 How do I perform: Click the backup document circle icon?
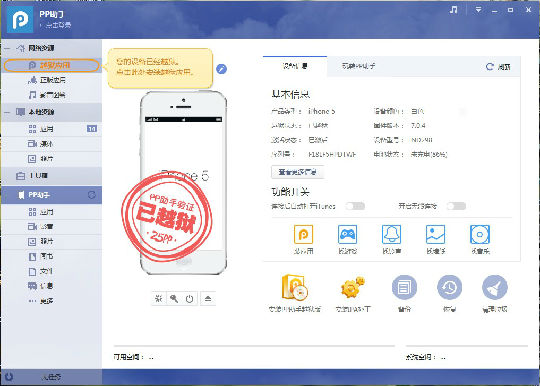(404, 287)
